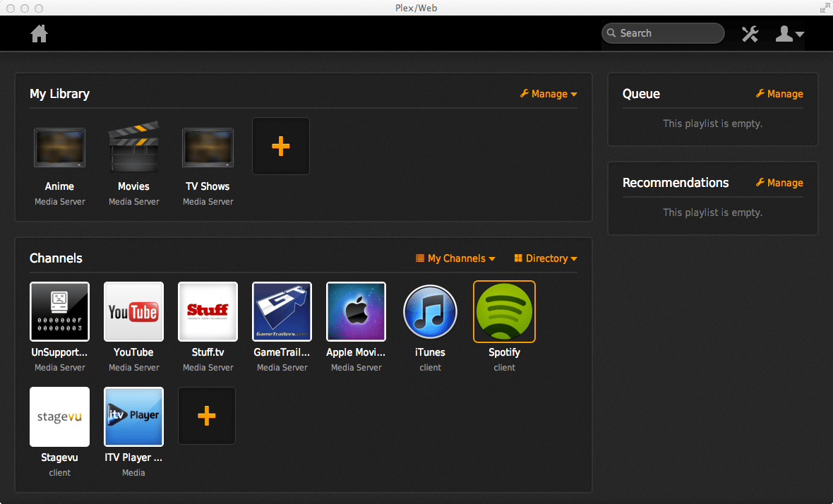Click the 'iTunes' channel name
The width and height of the screenshot is (833, 504).
(431, 352)
